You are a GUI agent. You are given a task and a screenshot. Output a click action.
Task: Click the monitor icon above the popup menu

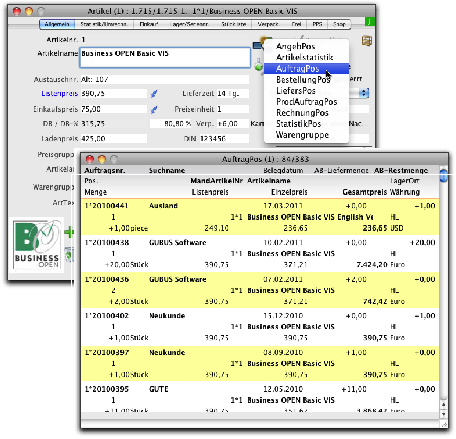click(257, 46)
